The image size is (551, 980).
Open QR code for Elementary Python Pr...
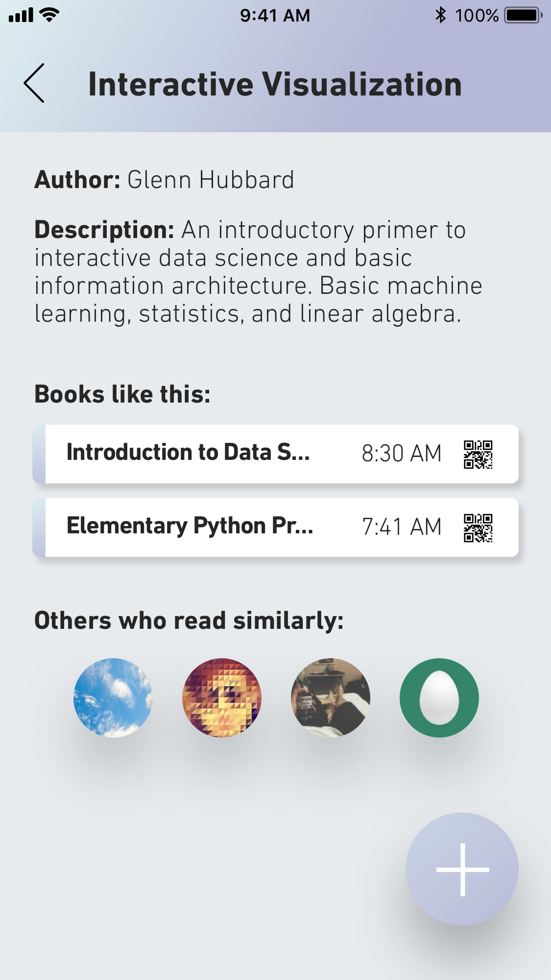tap(478, 528)
